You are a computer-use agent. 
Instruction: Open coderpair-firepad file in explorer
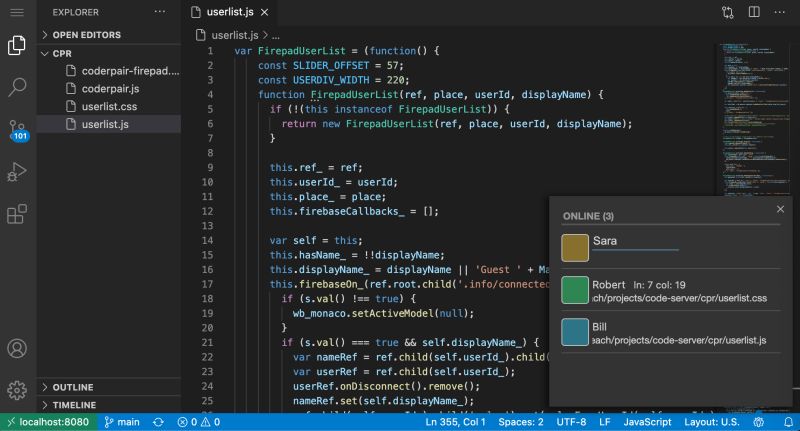tap(109, 71)
